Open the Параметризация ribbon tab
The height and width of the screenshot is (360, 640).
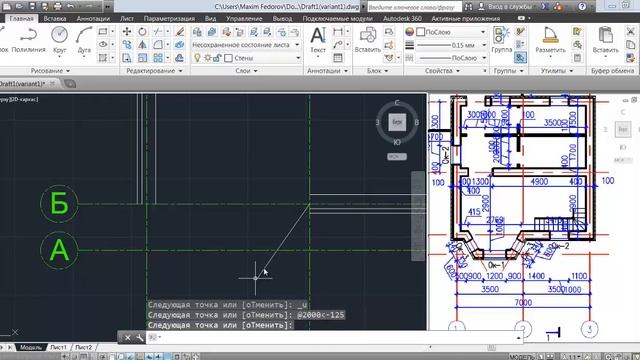169,18
